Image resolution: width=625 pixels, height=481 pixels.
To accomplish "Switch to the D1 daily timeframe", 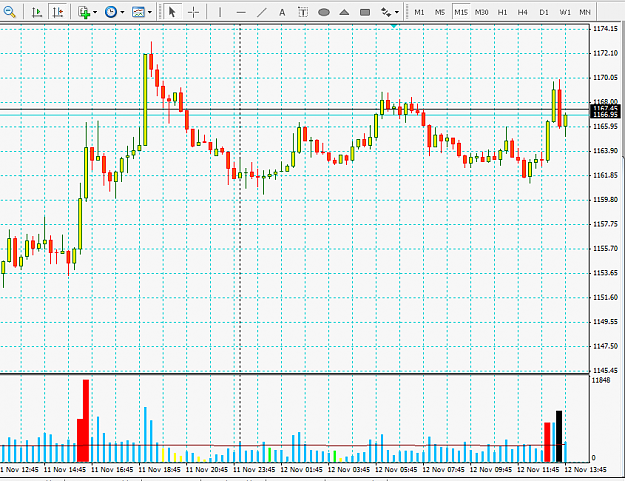I will tap(544, 12).
